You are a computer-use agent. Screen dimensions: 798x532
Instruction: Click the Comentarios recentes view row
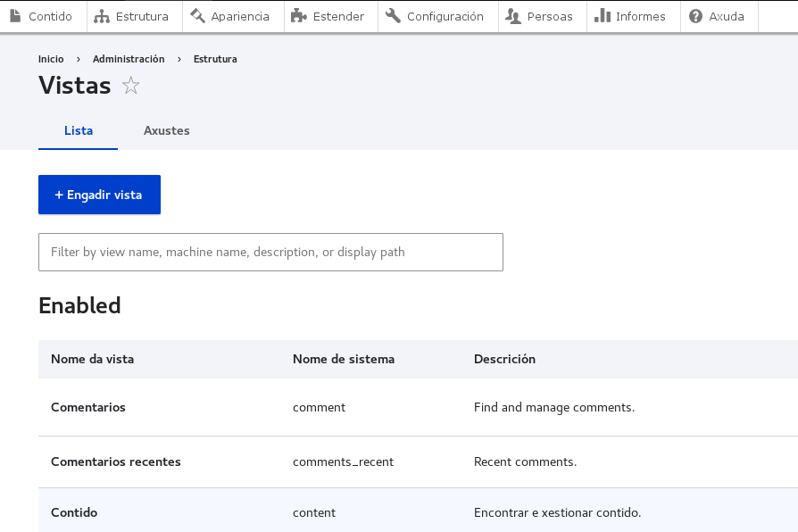[116, 461]
